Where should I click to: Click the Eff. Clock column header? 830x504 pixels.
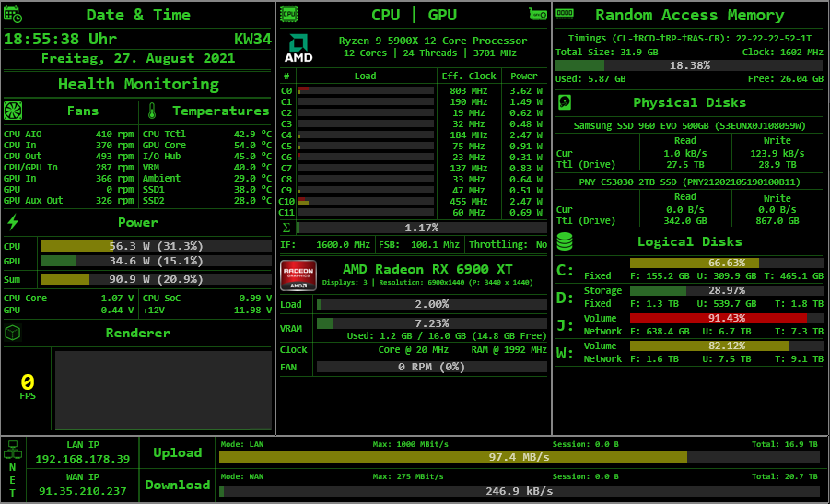coord(469,76)
